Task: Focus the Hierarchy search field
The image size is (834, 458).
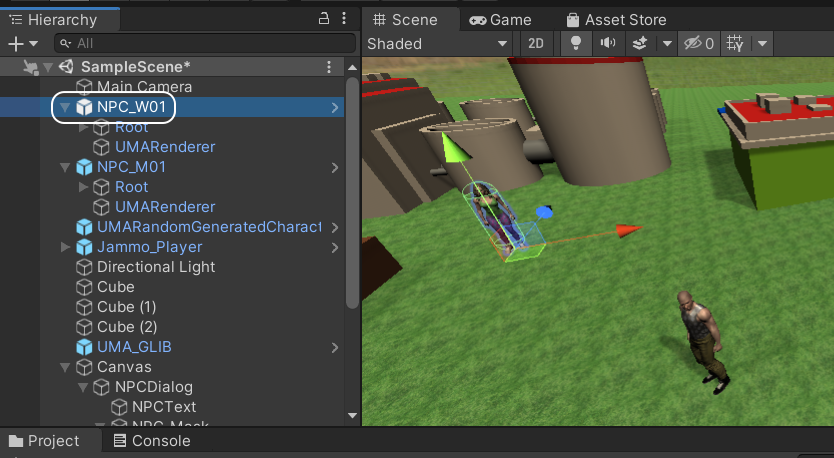Action: click(x=205, y=43)
